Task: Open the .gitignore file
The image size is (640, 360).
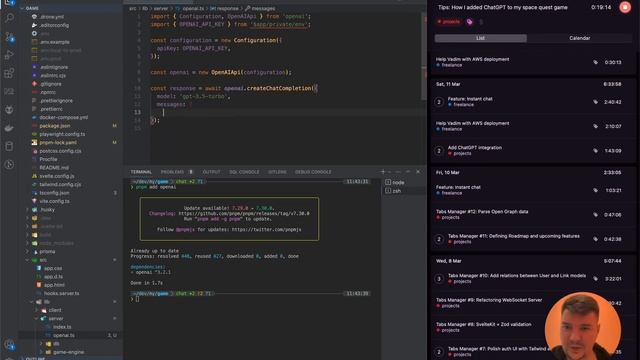Action: coord(51,84)
